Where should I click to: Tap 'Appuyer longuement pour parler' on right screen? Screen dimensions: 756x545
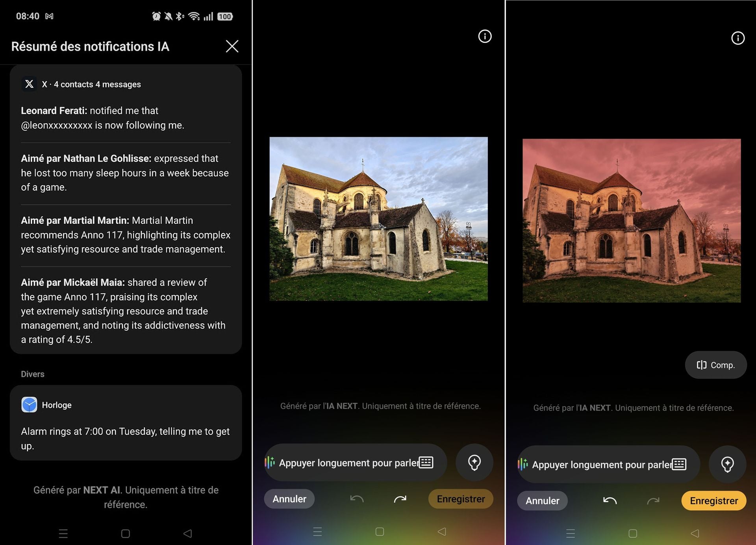pyautogui.click(x=602, y=465)
